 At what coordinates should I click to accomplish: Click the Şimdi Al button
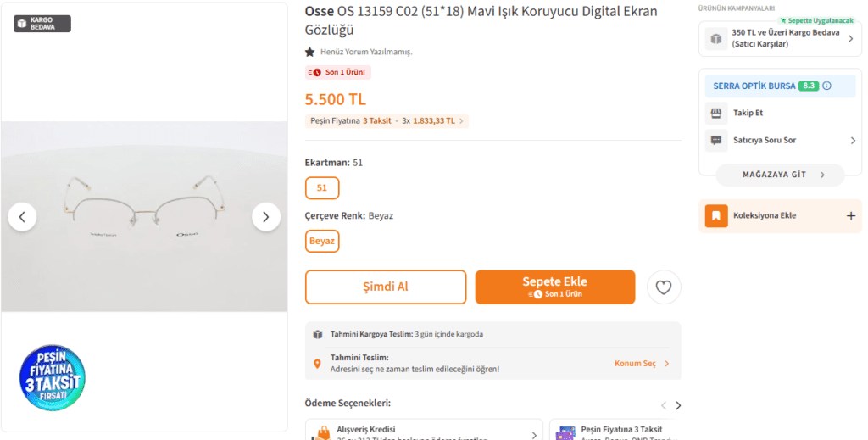[x=386, y=287]
